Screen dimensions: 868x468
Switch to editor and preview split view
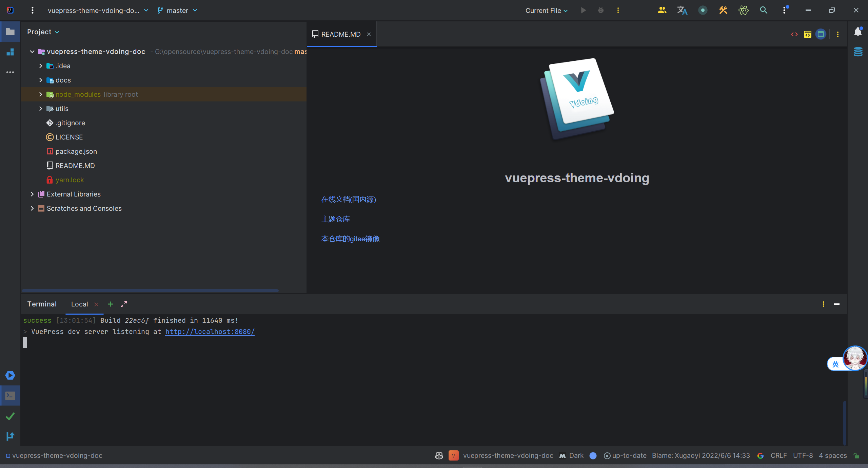point(808,34)
